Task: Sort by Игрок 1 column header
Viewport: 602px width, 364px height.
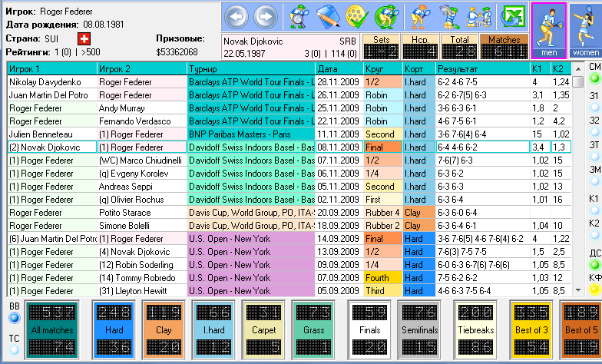Action: coord(52,69)
